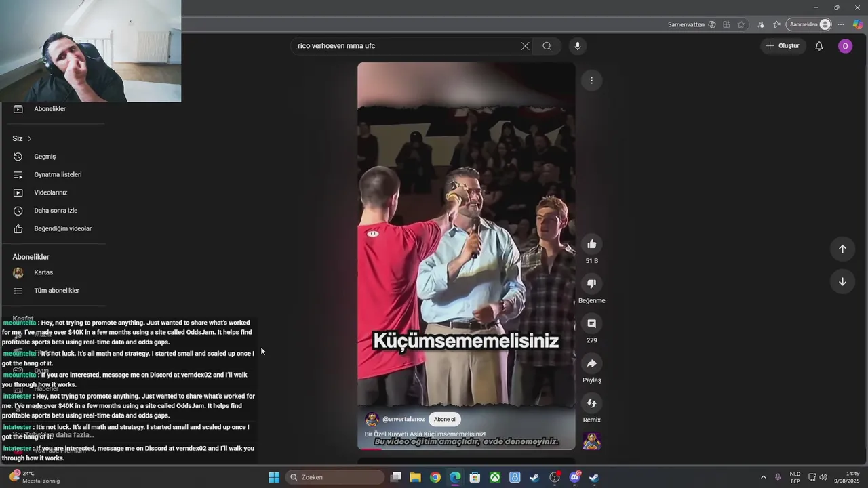Remix this Short
Screen dimensions: 868x488
pyautogui.click(x=591, y=403)
